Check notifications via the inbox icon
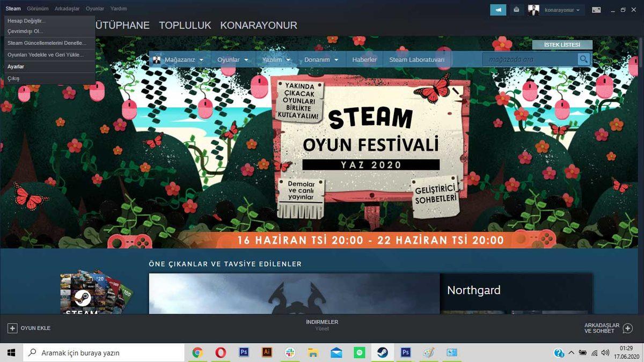 pos(516,10)
